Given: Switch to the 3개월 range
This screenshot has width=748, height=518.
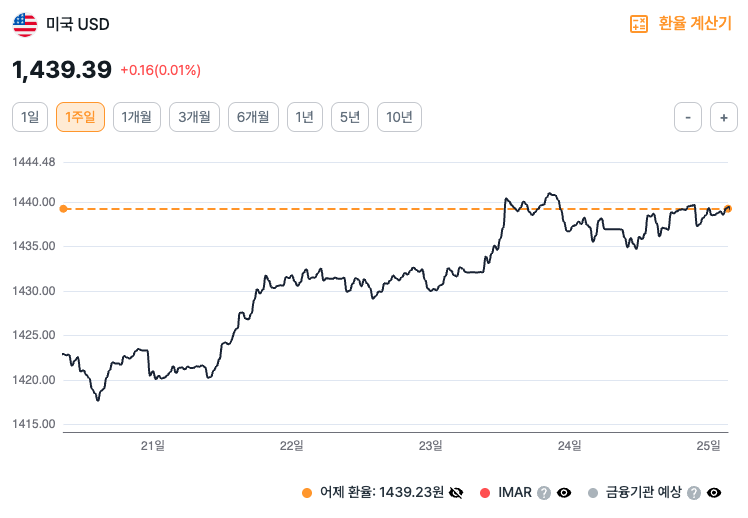Looking at the screenshot, I should point(194,117).
